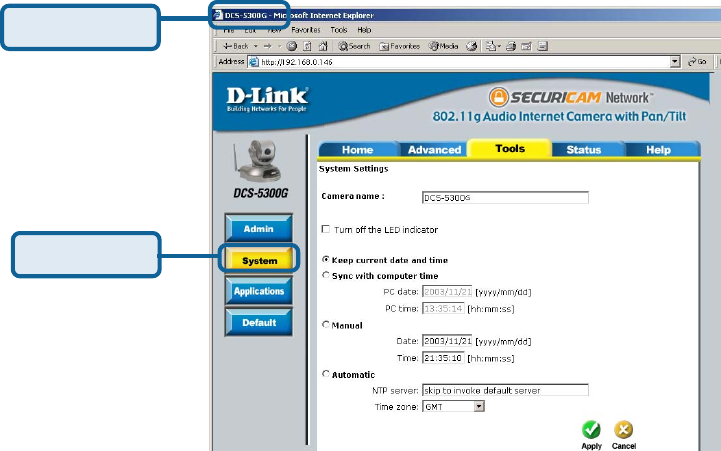This screenshot has width=721, height=451.
Task: Open the Search toolbar button
Action: pyautogui.click(x=354, y=46)
